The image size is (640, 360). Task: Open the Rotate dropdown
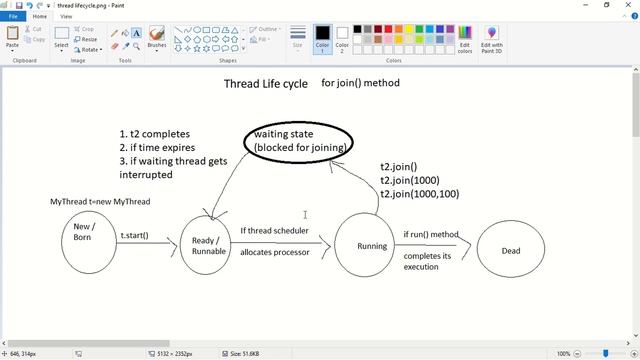88,49
